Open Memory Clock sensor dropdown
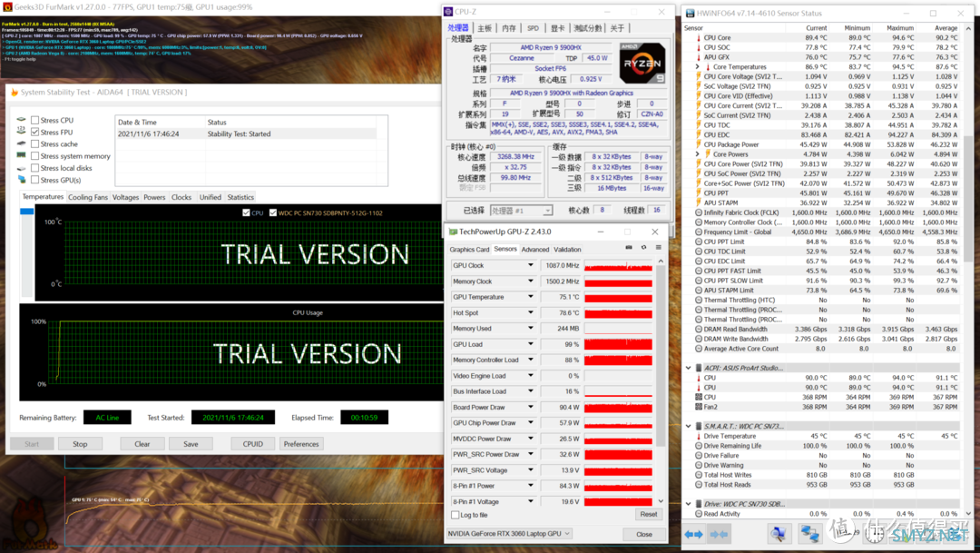Image resolution: width=980 pixels, height=553 pixels. (x=531, y=281)
